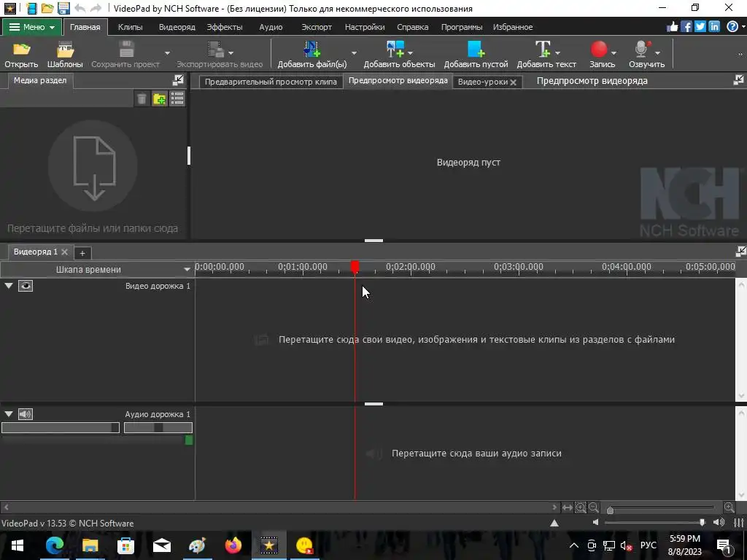Open the Аудио ribbon tab
Screen dimensions: 747x560
[271, 27]
